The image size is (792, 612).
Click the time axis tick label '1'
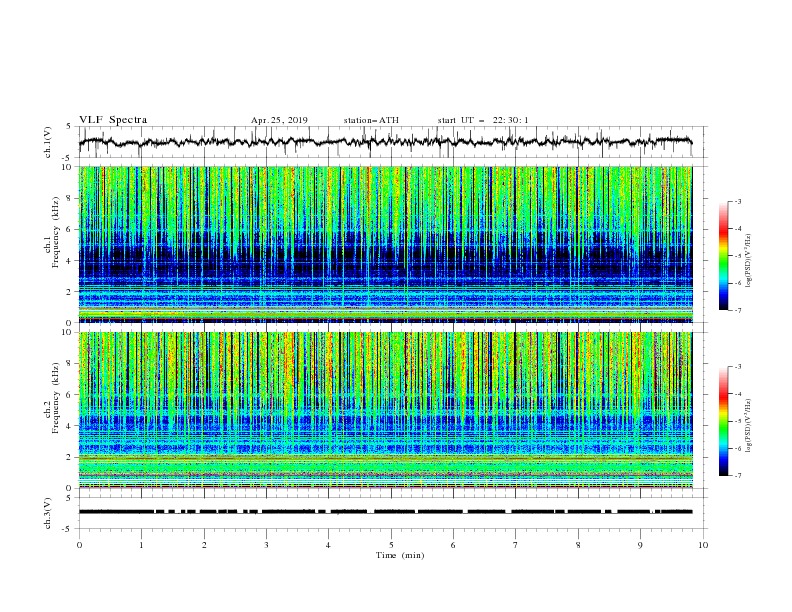click(x=141, y=545)
